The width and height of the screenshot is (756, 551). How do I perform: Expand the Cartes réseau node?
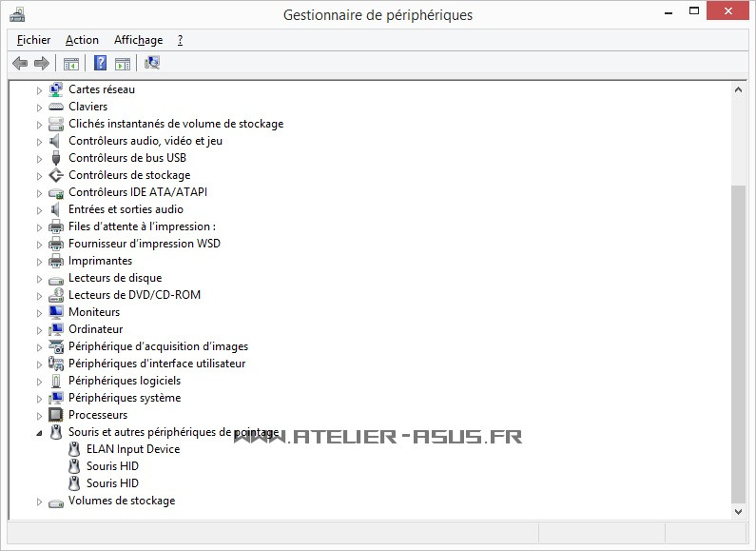(x=40, y=90)
